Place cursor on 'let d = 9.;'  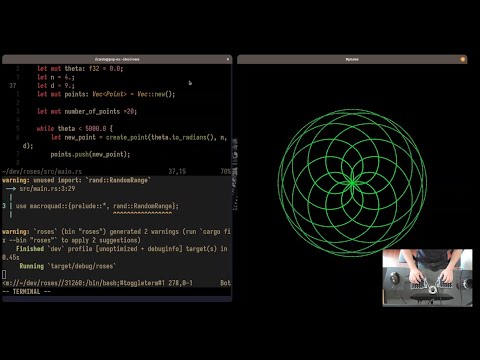[x=56, y=86]
